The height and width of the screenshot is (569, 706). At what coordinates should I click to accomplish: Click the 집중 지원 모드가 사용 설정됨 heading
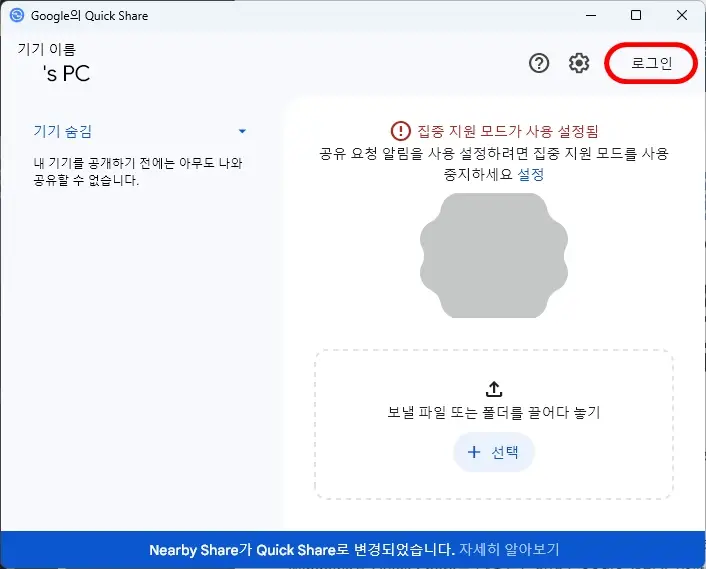click(508, 131)
